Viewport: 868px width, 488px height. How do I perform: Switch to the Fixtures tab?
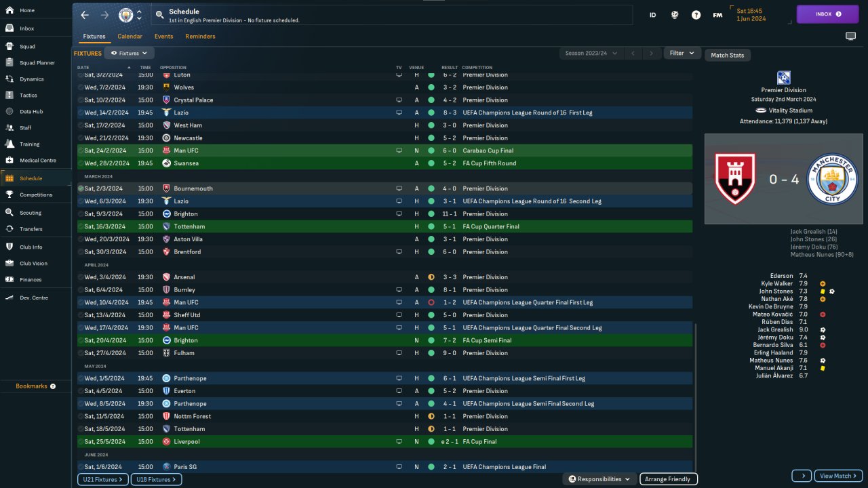pos(94,37)
